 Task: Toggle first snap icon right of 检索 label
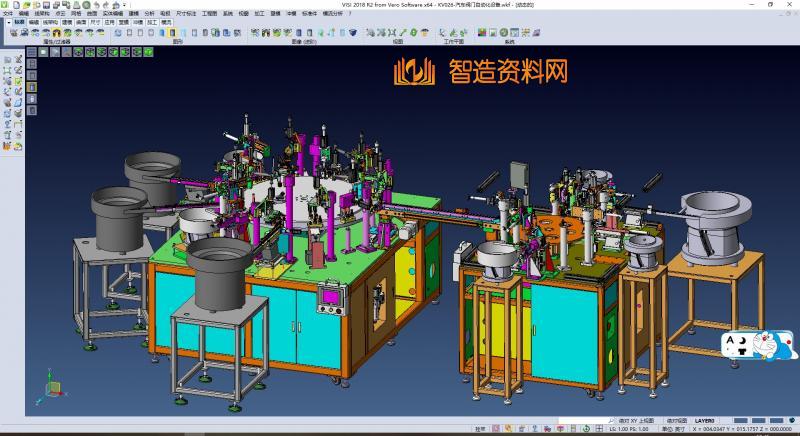point(497,429)
